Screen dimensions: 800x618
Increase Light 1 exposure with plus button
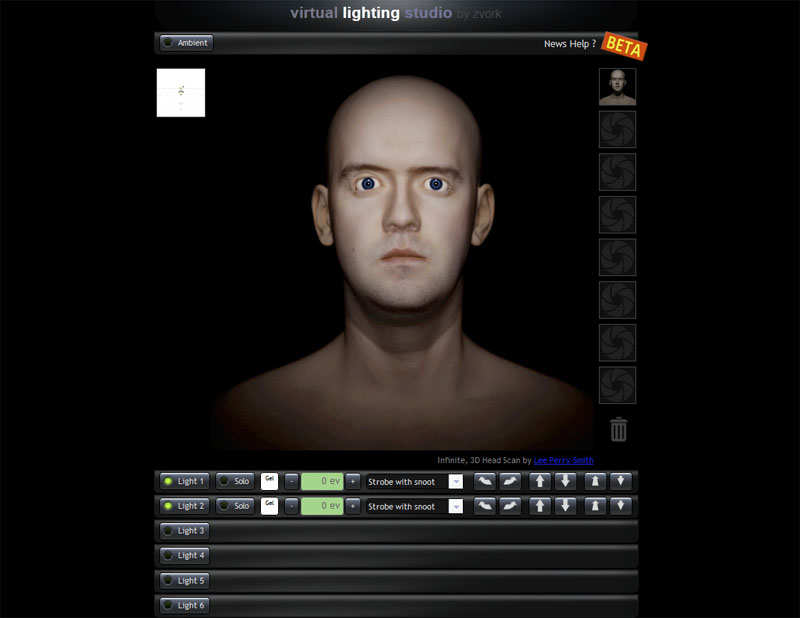[x=353, y=481]
